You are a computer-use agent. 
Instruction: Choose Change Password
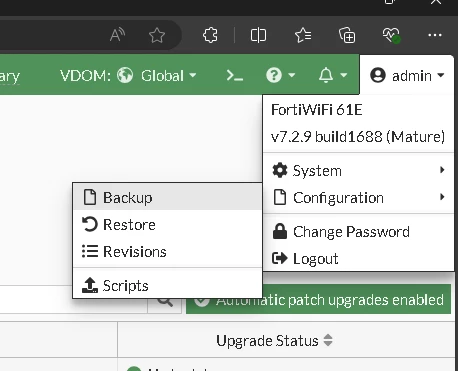pos(358,232)
